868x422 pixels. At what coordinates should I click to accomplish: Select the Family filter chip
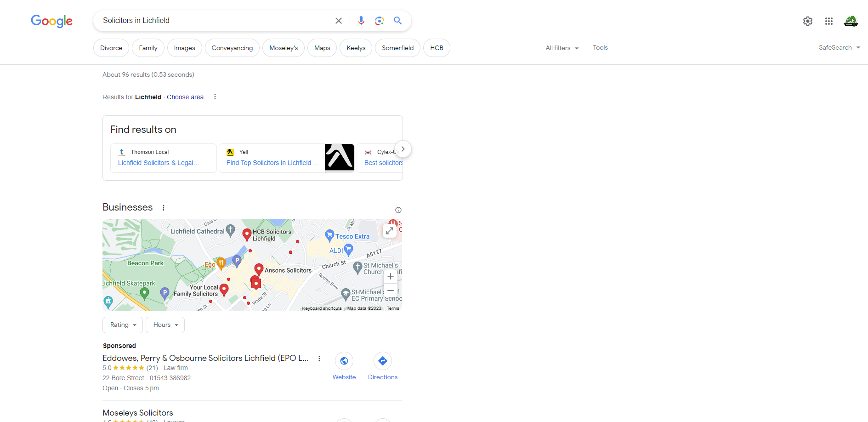coord(148,48)
